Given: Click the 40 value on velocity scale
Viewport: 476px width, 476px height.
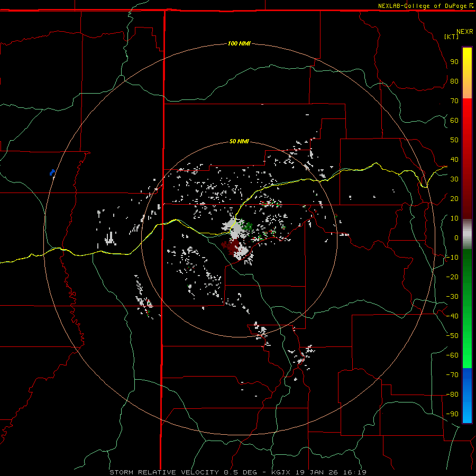Looking at the screenshot, I should coord(454,160).
